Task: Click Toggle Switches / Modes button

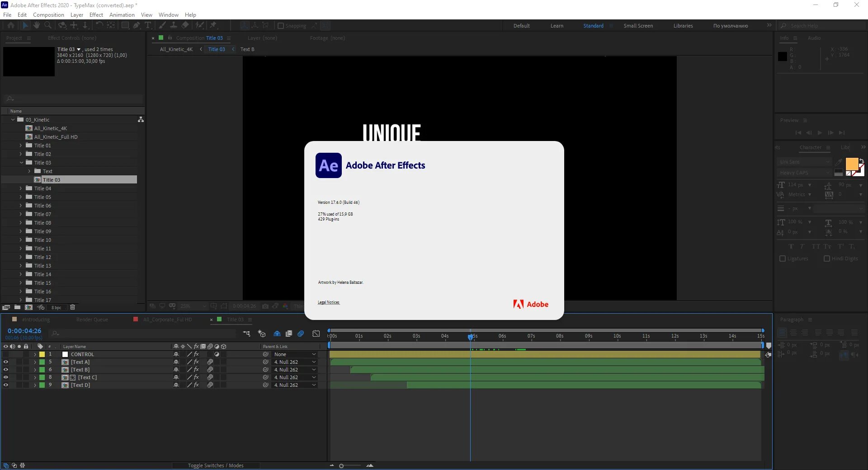Action: point(216,465)
